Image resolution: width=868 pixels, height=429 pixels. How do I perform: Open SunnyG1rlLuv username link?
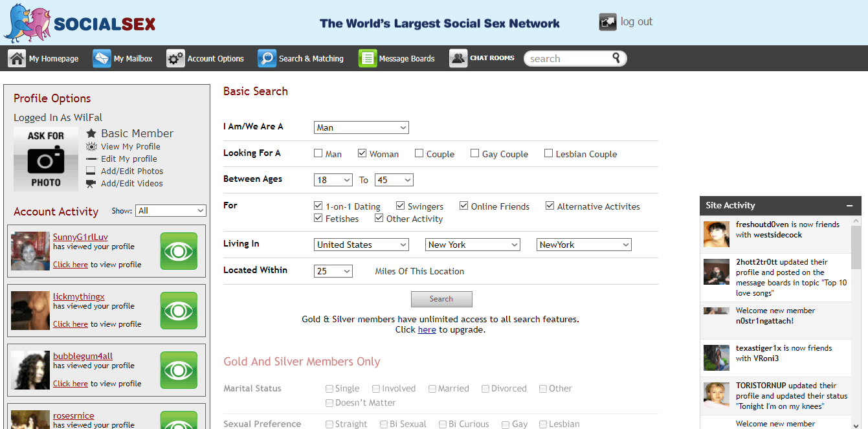[80, 237]
